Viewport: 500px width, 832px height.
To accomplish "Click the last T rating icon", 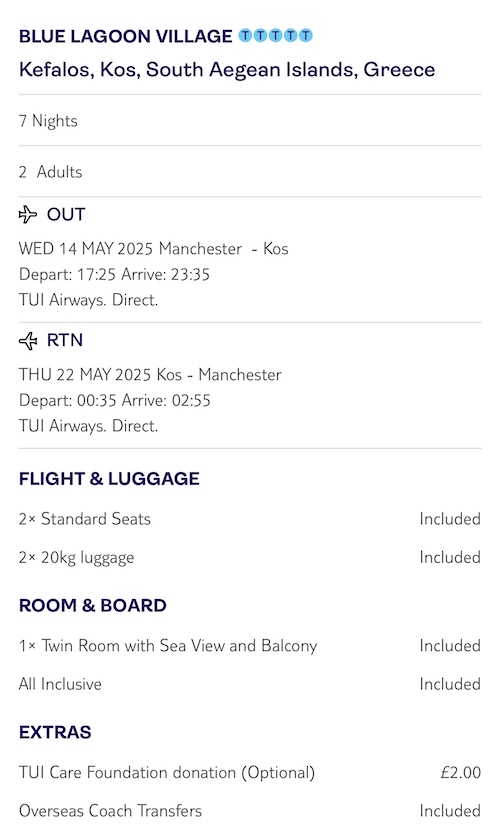I will [x=305, y=36].
